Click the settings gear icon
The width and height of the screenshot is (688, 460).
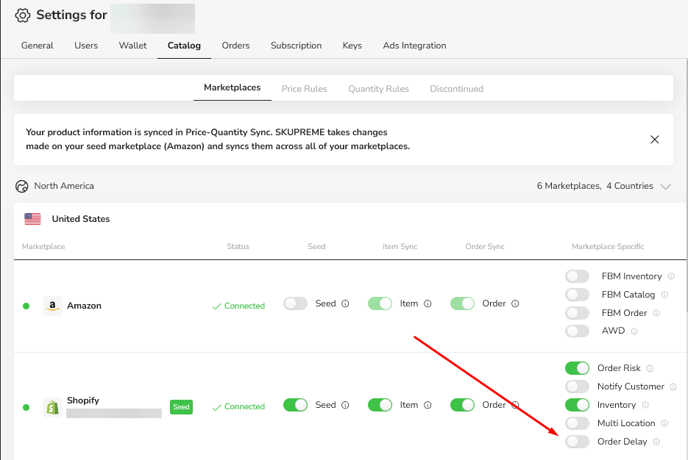point(23,15)
